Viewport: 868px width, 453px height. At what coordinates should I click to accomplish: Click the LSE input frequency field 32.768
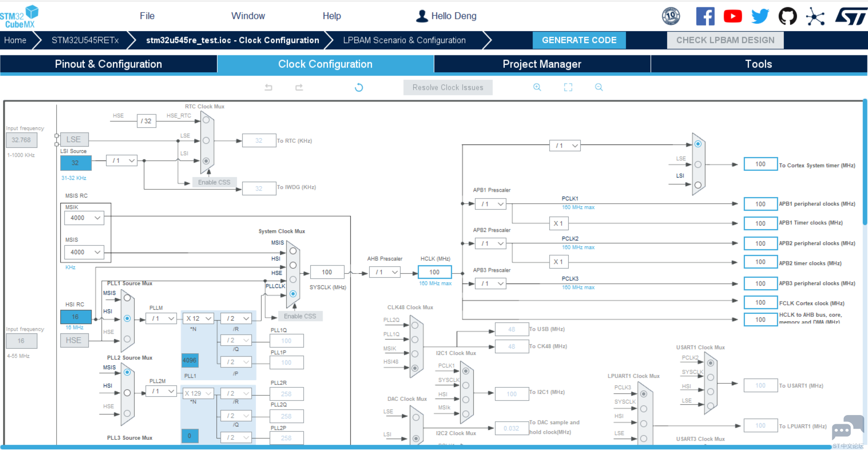pyautogui.click(x=22, y=140)
